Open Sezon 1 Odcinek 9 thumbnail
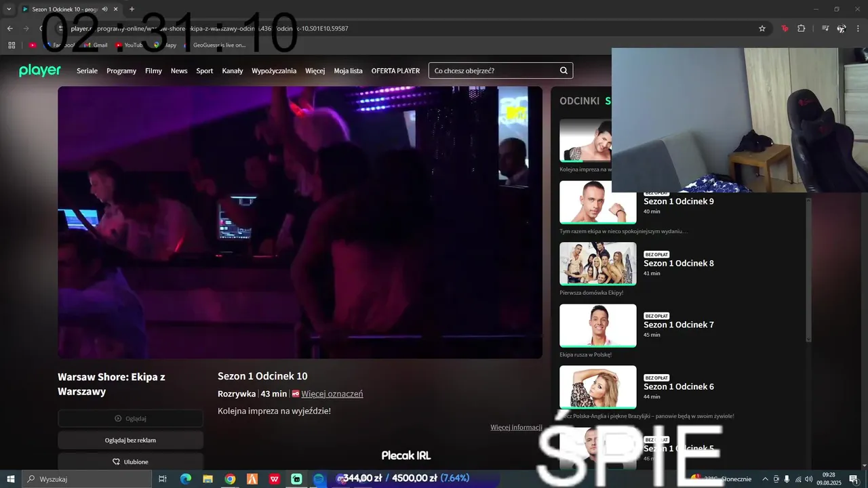The height and width of the screenshot is (488, 868). 598,202
